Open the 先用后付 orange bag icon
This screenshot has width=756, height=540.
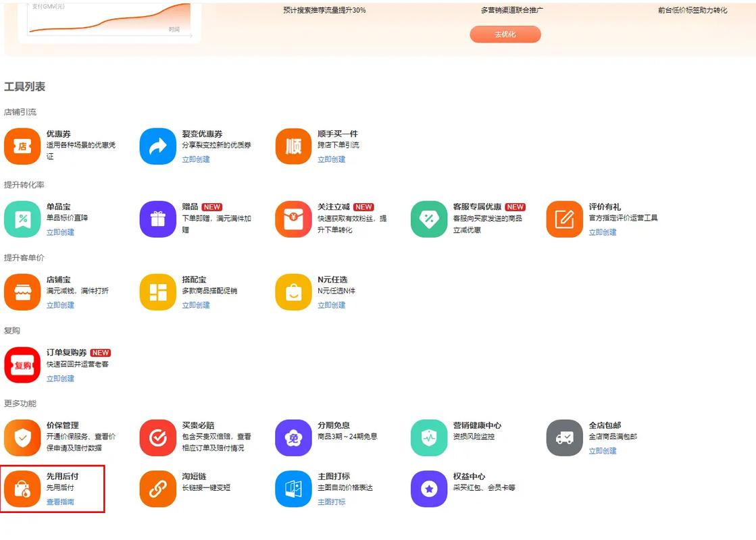click(22, 489)
